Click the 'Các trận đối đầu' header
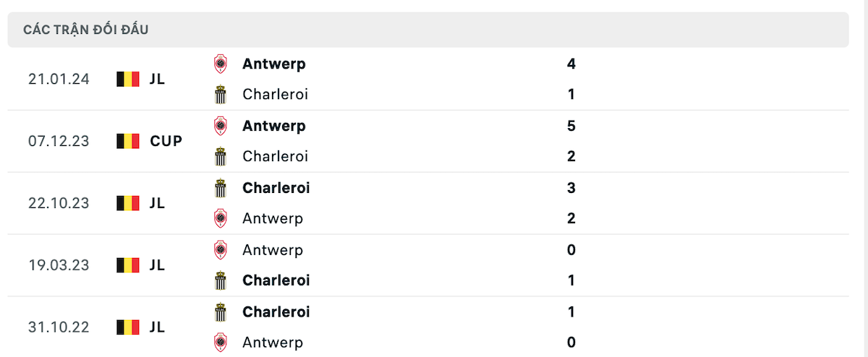This screenshot has height=357, width=868. pyautogui.click(x=86, y=30)
